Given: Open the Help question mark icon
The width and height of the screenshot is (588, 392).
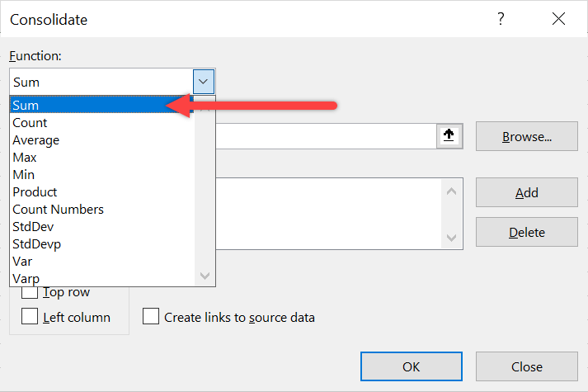Looking at the screenshot, I should pos(501,19).
